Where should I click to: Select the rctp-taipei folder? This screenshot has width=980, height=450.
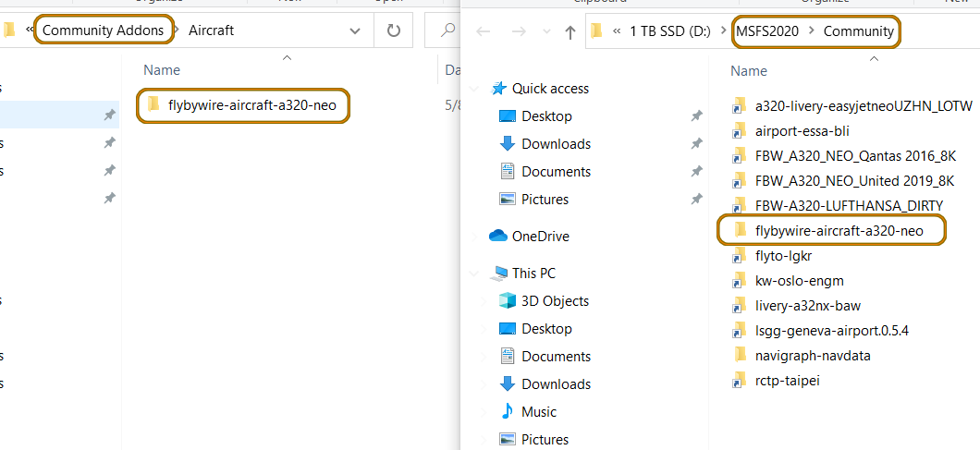(787, 380)
